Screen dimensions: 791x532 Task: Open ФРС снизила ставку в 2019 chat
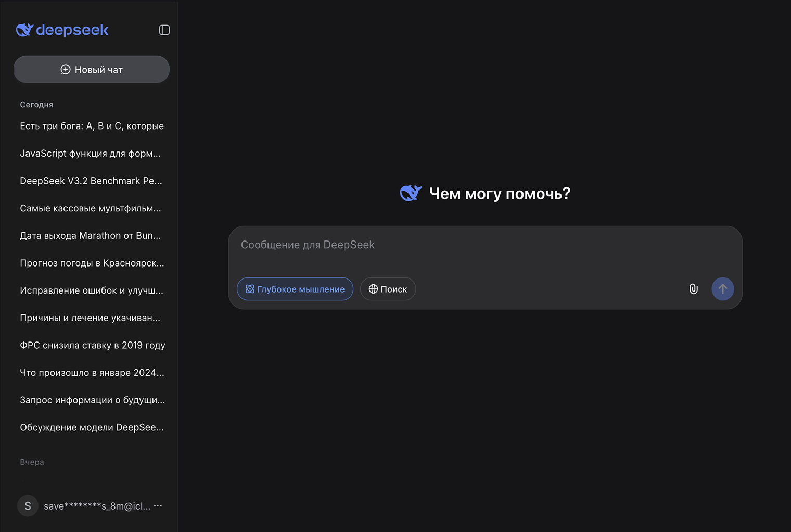[x=92, y=345]
